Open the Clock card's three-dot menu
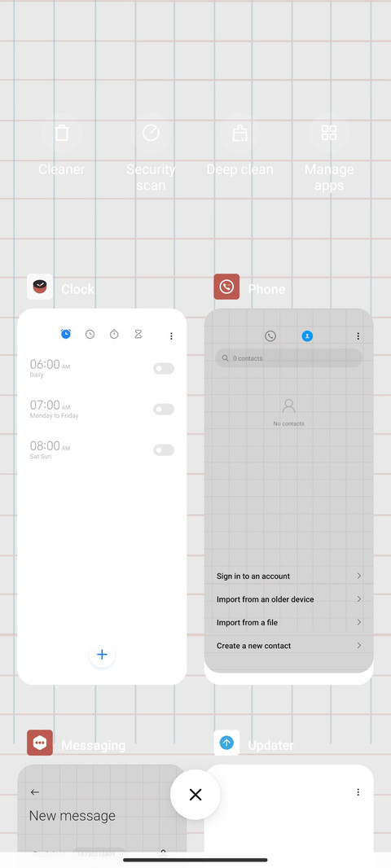Image resolution: width=391 pixels, height=868 pixels. 171,336
